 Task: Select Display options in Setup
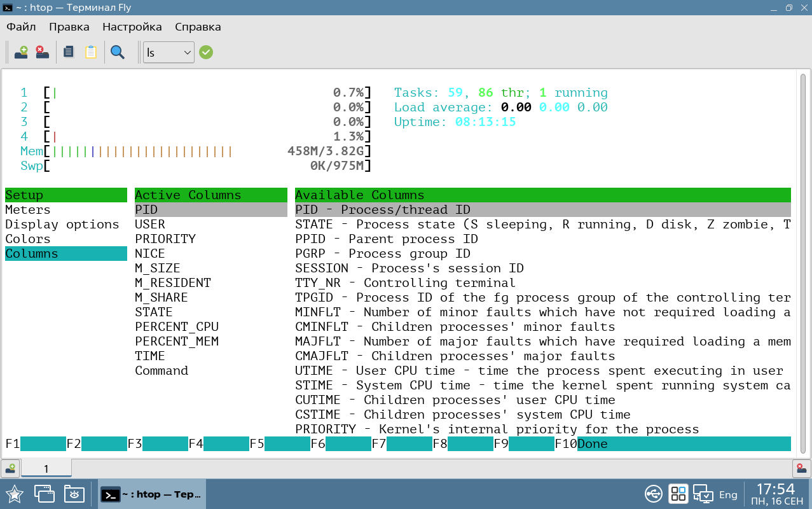[x=66, y=225]
